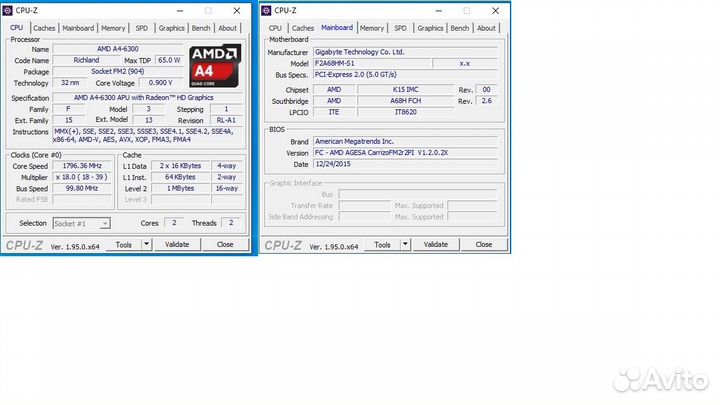Click the A68H FCH southbridge value
This screenshot has width=720, height=405.
click(x=406, y=101)
